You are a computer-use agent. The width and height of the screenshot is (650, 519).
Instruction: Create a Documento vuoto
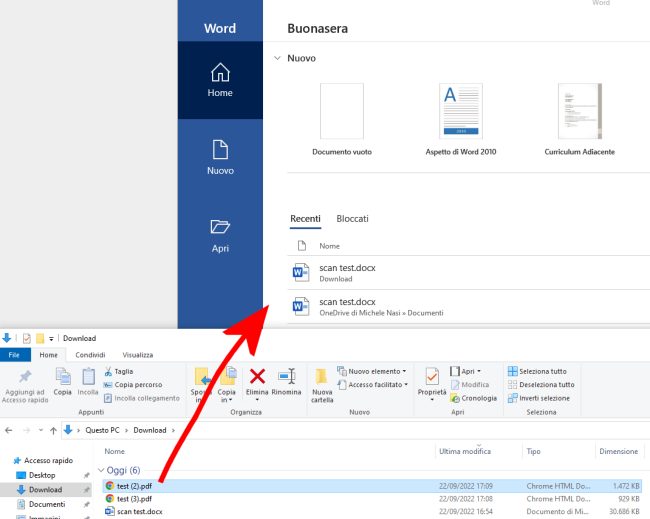tap(342, 119)
